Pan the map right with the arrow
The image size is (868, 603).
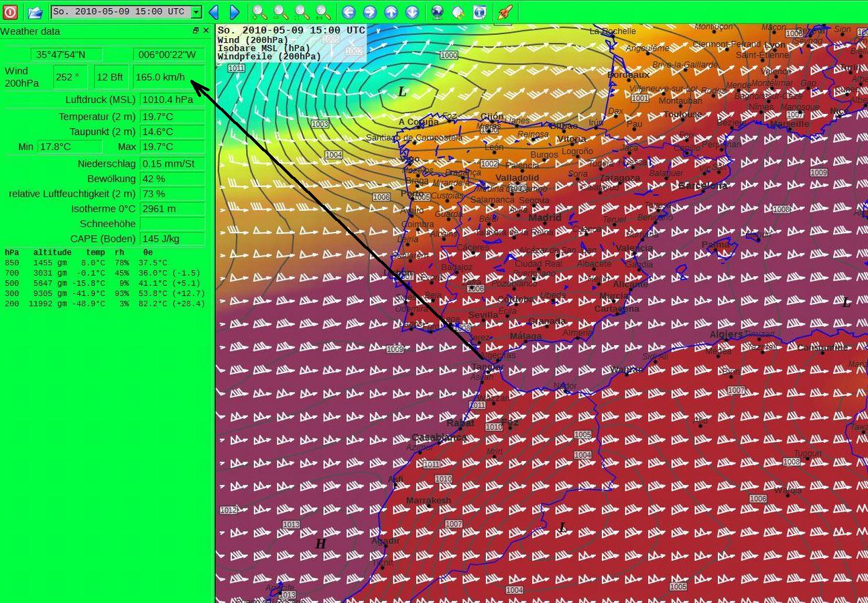[369, 12]
